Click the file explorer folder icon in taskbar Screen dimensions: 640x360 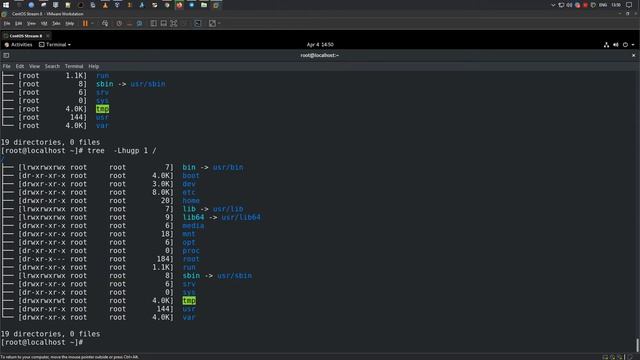click(204, 5)
